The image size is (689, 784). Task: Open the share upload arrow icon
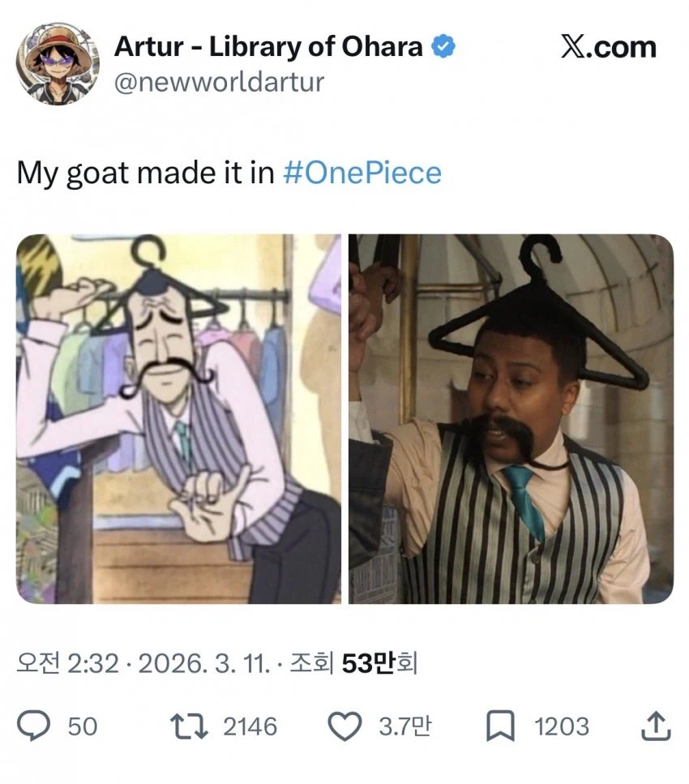click(x=654, y=726)
